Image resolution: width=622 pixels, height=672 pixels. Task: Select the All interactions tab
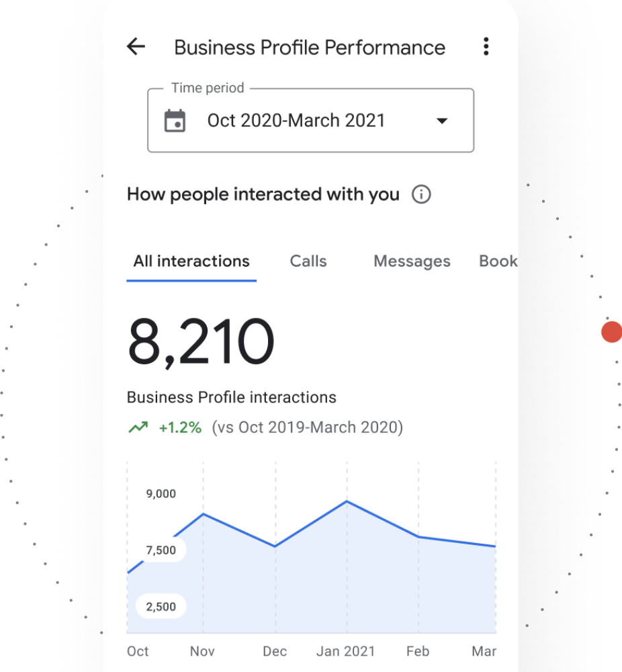coord(191,261)
